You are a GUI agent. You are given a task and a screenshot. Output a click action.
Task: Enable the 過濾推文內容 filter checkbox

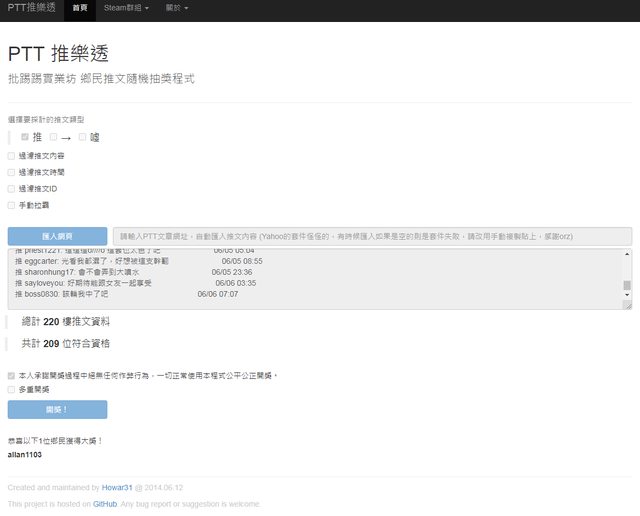pyautogui.click(x=11, y=156)
